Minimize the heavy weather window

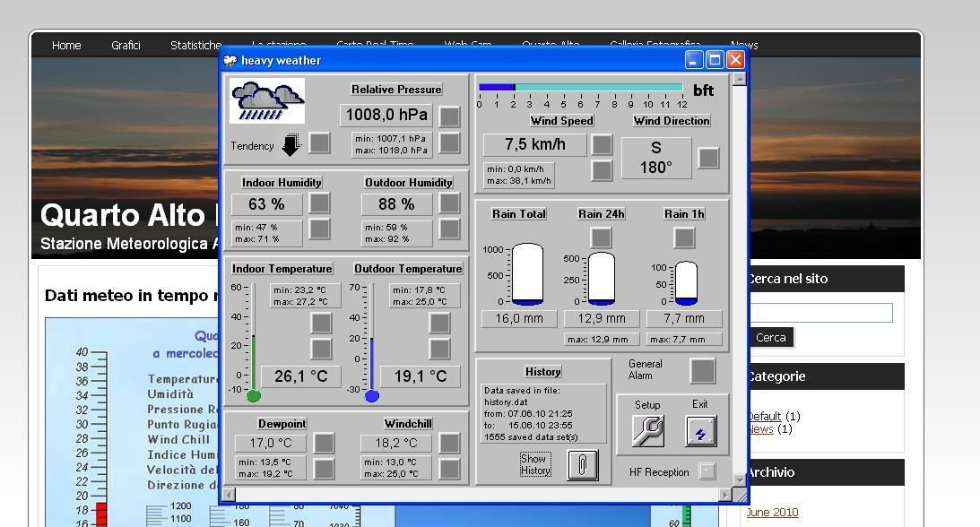694,60
